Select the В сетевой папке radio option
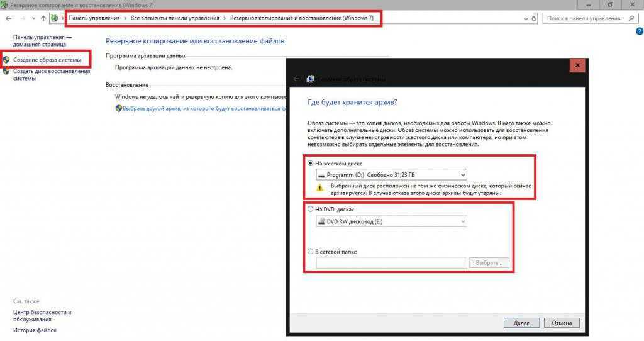 [311, 252]
